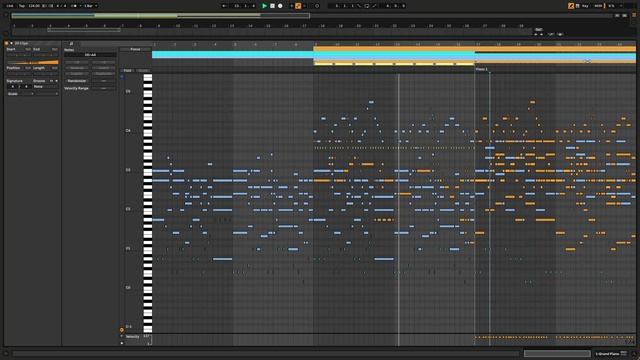Click the 4 / 4 time signature field

(x=61, y=6)
